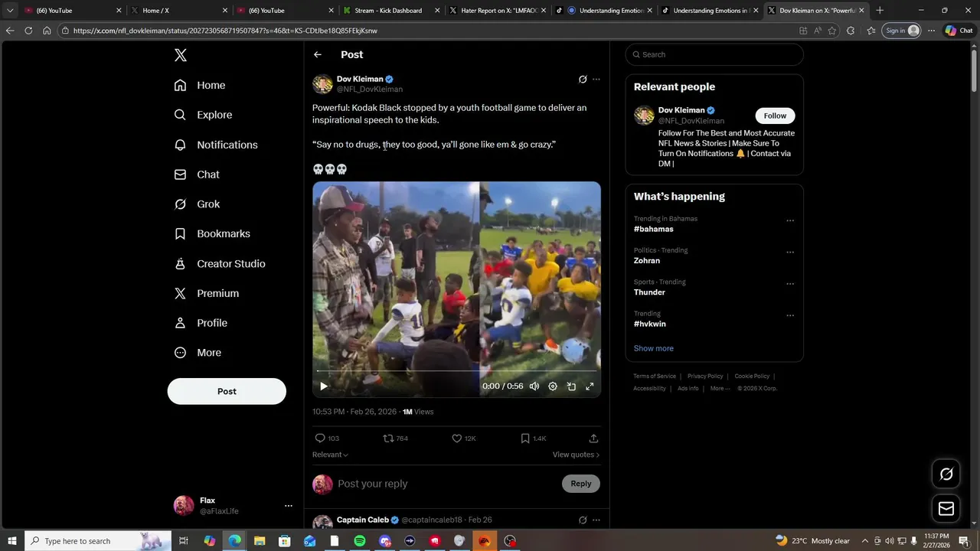Image resolution: width=980 pixels, height=551 pixels.
Task: Open Explore in X sidebar
Action: coord(203,115)
